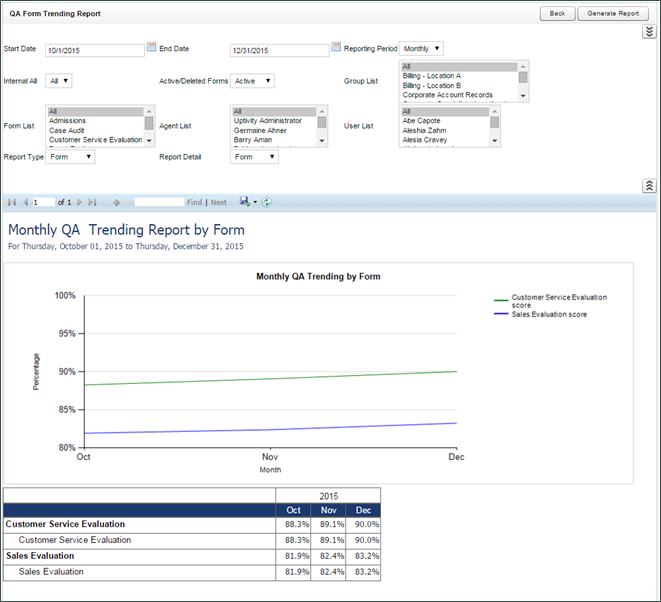Click the Find link in toolbar
The height and width of the screenshot is (602, 661).
click(x=194, y=202)
